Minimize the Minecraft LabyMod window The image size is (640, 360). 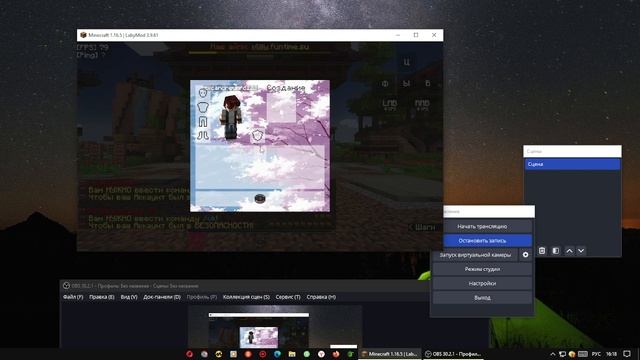tap(398, 35)
